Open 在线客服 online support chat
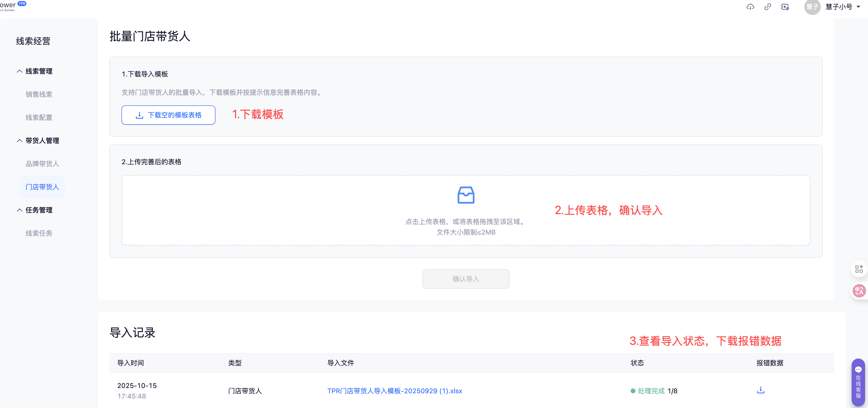This screenshot has height=408, width=868. (x=858, y=382)
